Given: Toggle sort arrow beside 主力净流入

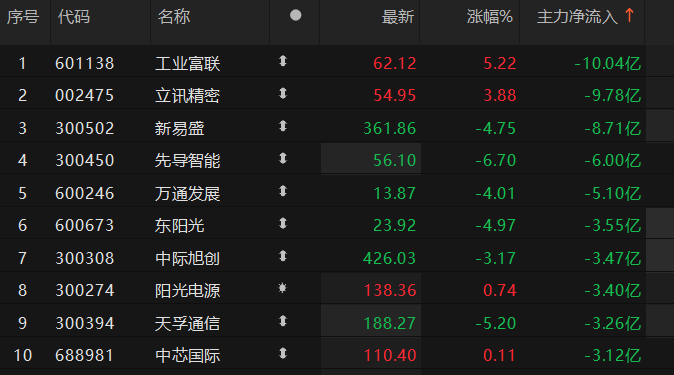Looking at the screenshot, I should click(629, 15).
